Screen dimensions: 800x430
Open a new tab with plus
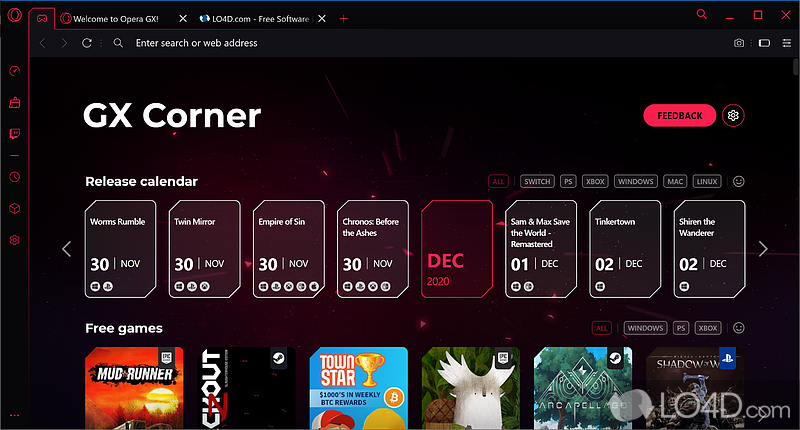(343, 19)
